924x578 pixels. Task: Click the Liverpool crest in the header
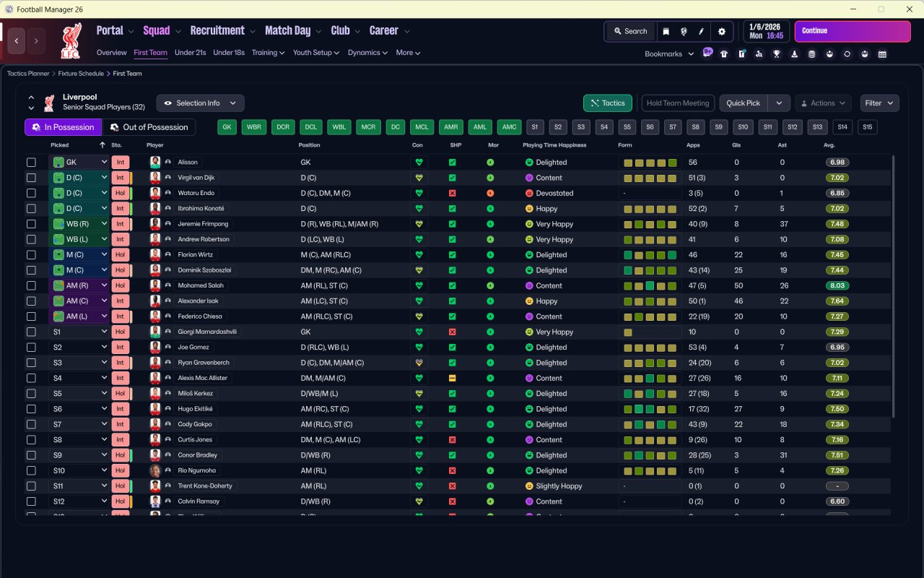coord(71,41)
